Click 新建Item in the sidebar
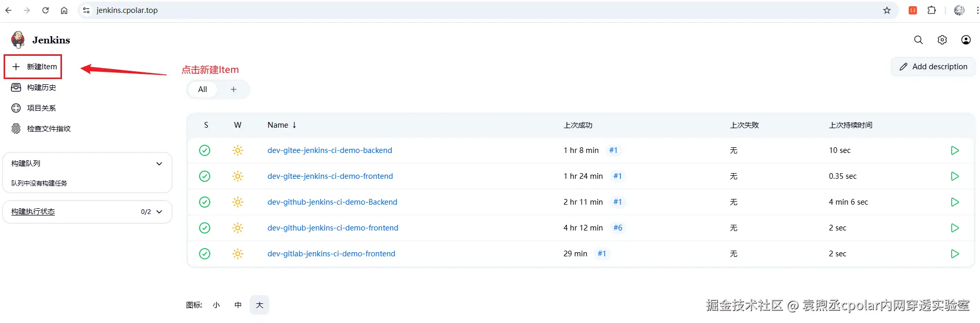 coord(33,67)
